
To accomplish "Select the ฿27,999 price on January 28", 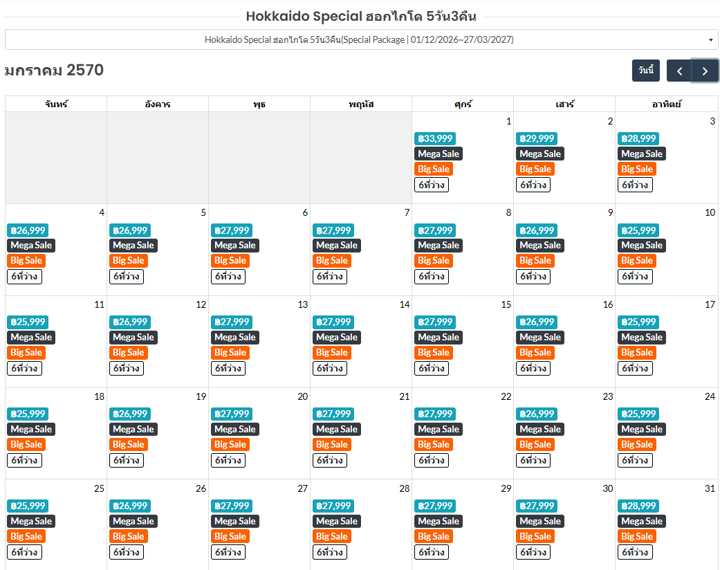I will 333,506.
